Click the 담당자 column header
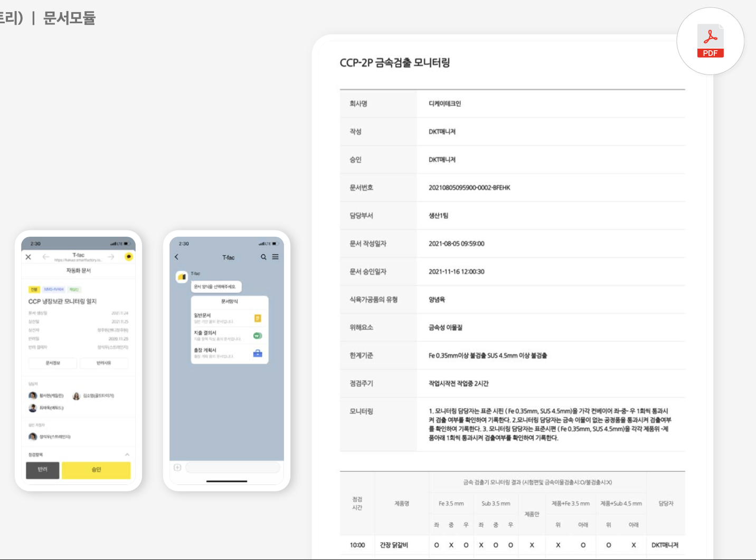 (x=666, y=503)
